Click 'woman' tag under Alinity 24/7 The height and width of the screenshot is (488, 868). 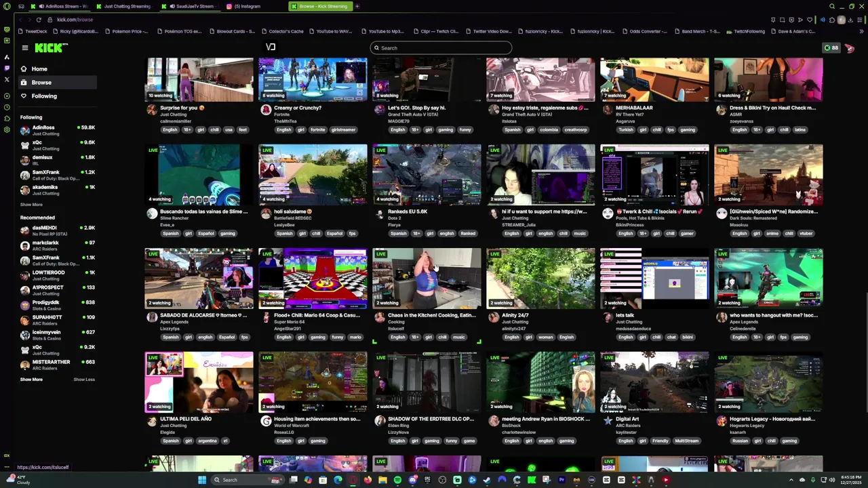pos(546,337)
